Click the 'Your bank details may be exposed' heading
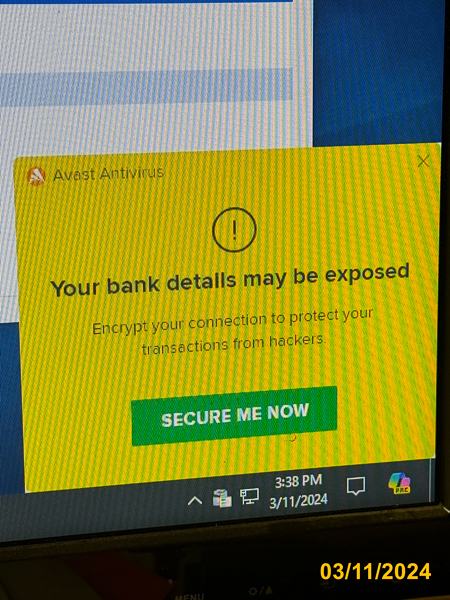 coord(230,280)
